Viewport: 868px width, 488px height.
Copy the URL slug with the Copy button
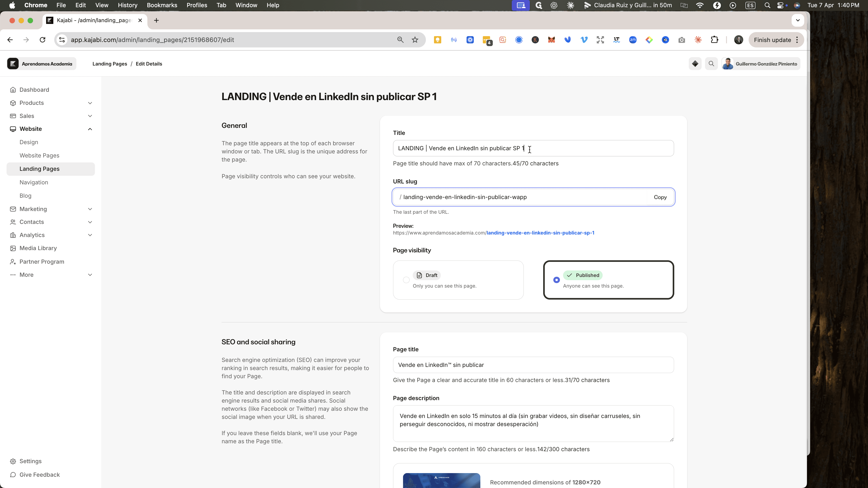coord(660,197)
